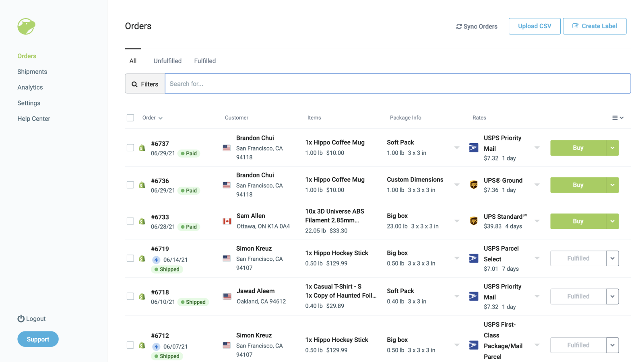
Task: Click the USPS logo next to Priority Mail rate
Action: click(x=474, y=148)
